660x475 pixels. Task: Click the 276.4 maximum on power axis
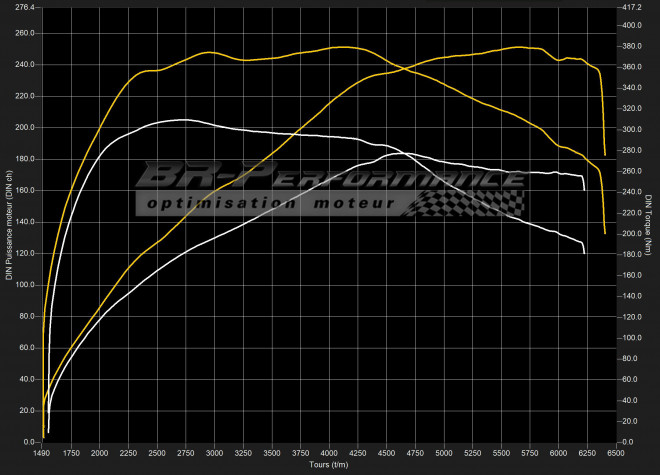pos(22,8)
